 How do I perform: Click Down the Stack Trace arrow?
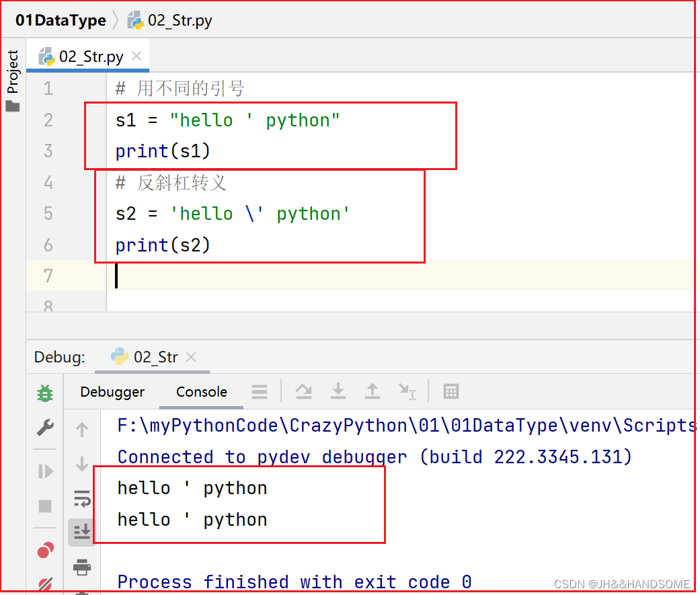pyautogui.click(x=82, y=463)
